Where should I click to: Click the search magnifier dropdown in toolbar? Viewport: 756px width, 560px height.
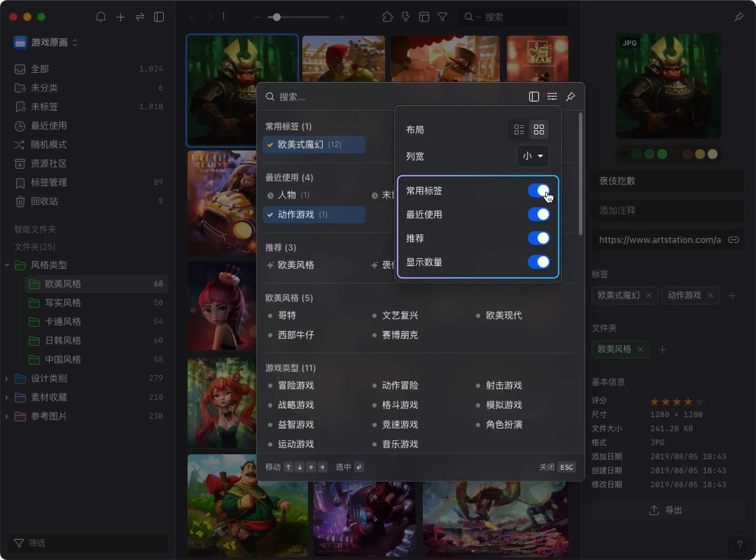(472, 17)
